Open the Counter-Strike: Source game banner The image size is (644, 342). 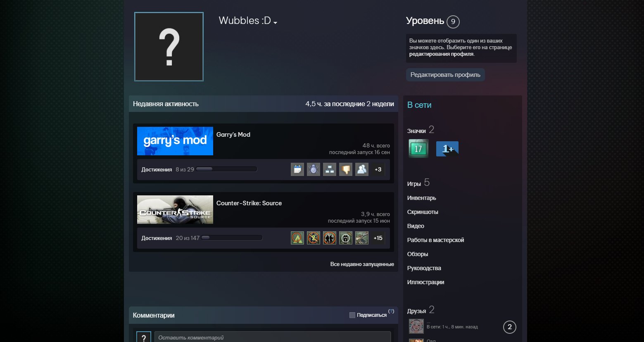[x=175, y=210]
